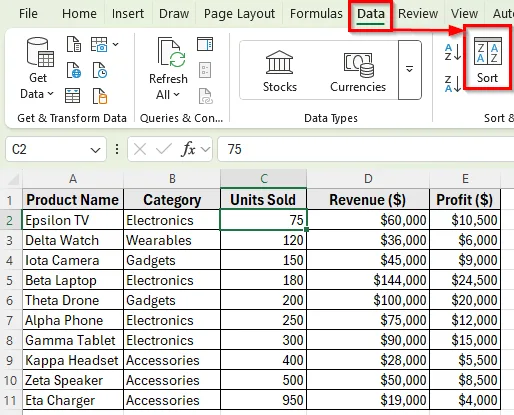Click the formula bar Cancel icon
Image resolution: width=514 pixels, height=415 pixels.
tap(140, 149)
